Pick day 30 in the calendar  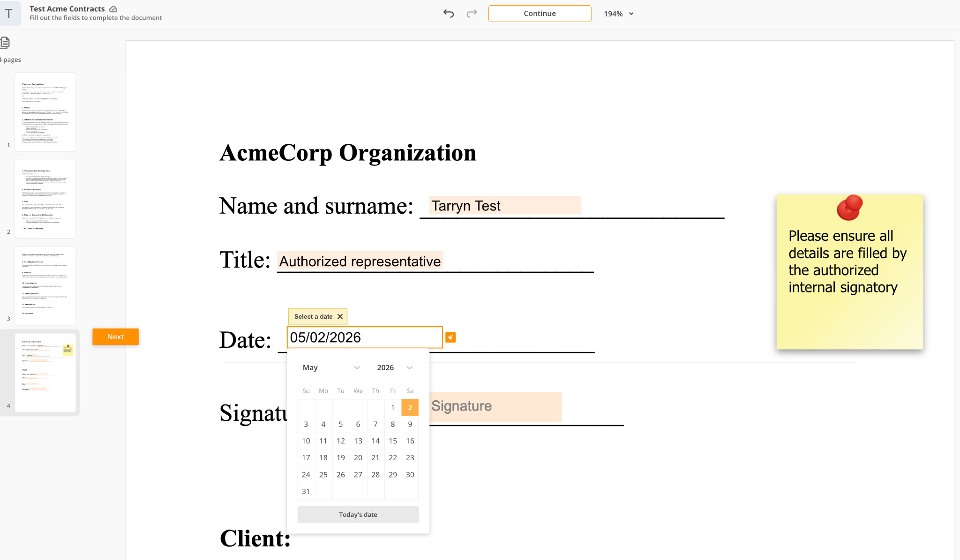tap(410, 475)
